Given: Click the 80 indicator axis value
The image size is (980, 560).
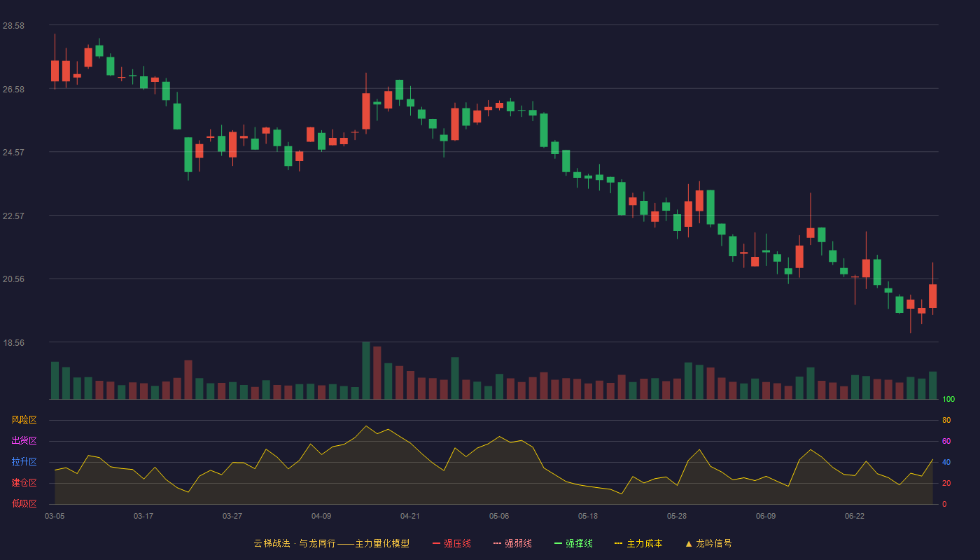Looking at the screenshot, I should (946, 421).
